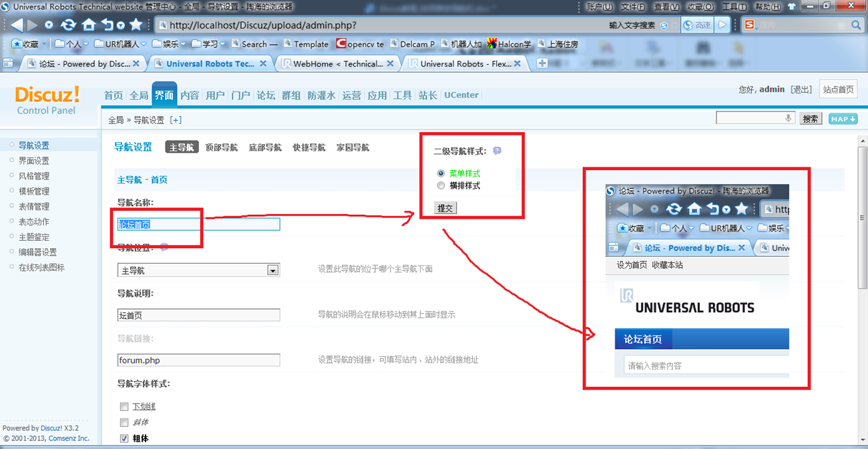Open the UCenter admin nav item
This screenshot has width=868, height=449.
click(461, 95)
